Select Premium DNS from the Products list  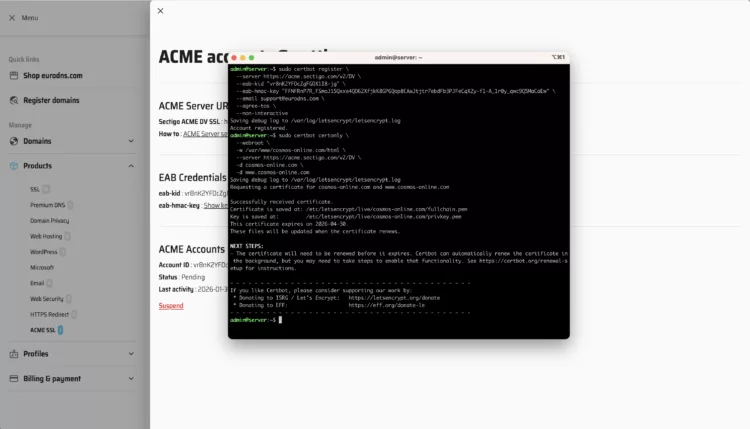pyautogui.click(x=49, y=204)
